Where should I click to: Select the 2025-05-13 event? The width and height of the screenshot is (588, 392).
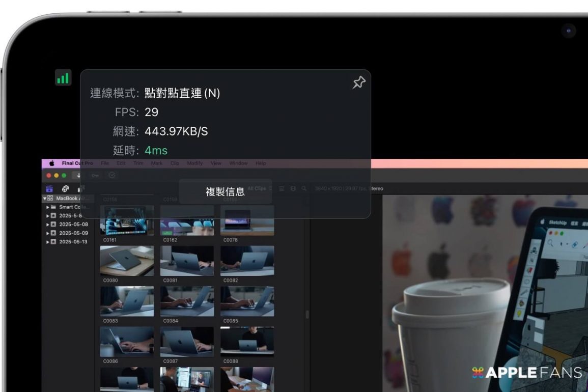(x=73, y=241)
